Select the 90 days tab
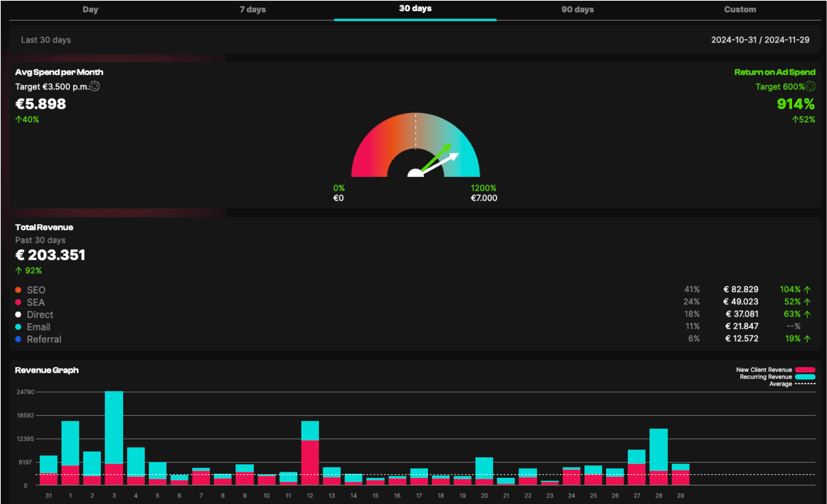The height and width of the screenshot is (504, 827). [x=577, y=10]
